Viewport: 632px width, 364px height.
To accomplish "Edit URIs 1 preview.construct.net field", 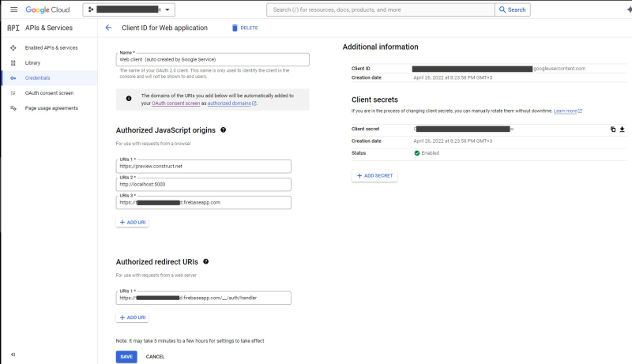I will (x=204, y=167).
